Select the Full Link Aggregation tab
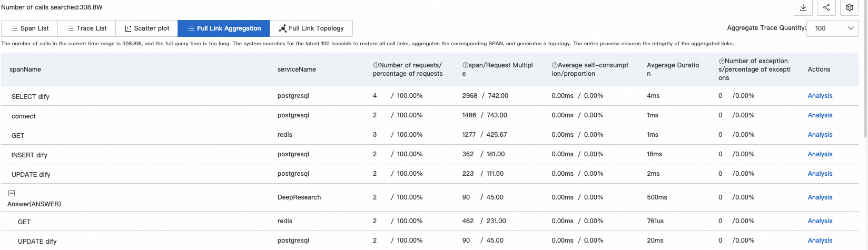 click(223, 28)
